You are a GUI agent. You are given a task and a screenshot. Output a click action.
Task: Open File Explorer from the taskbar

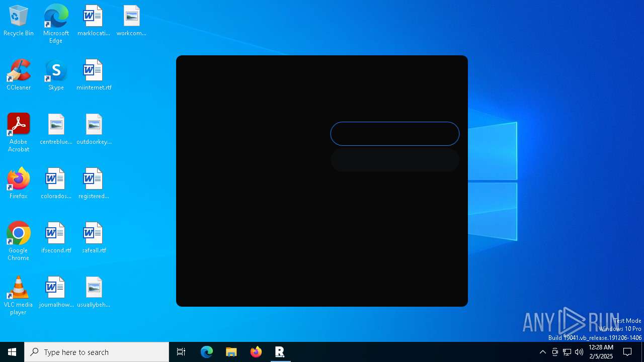click(231, 352)
